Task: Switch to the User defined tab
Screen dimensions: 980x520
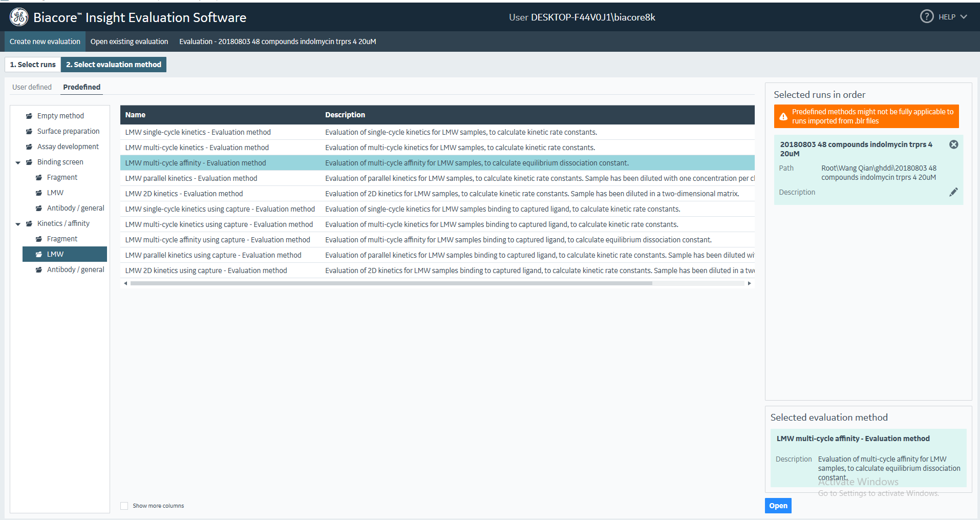Action: tap(32, 87)
